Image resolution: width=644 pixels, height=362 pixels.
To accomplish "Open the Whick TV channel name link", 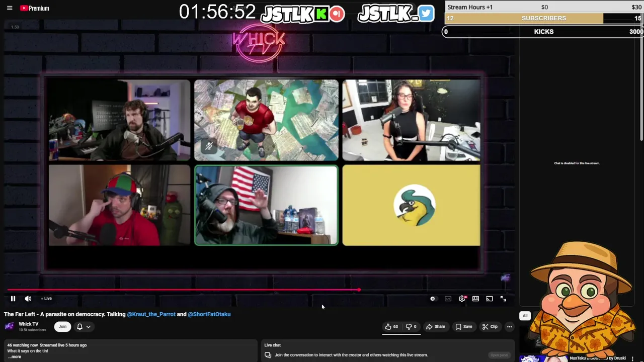I will pos(28,324).
